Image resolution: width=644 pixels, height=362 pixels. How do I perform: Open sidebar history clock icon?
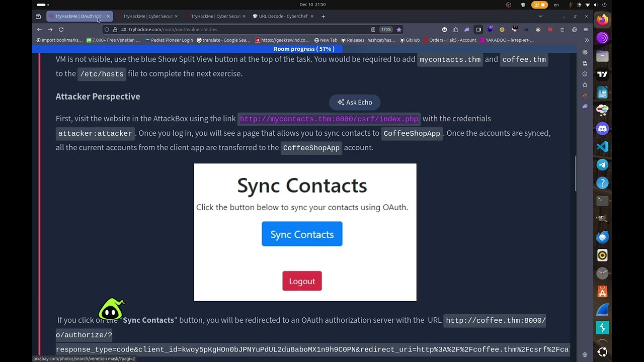(x=585, y=74)
